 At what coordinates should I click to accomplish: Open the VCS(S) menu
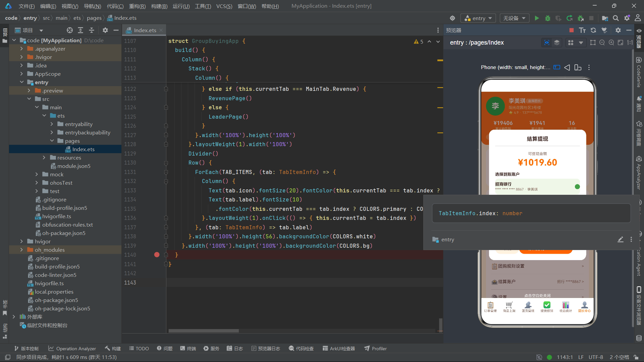[x=224, y=6]
